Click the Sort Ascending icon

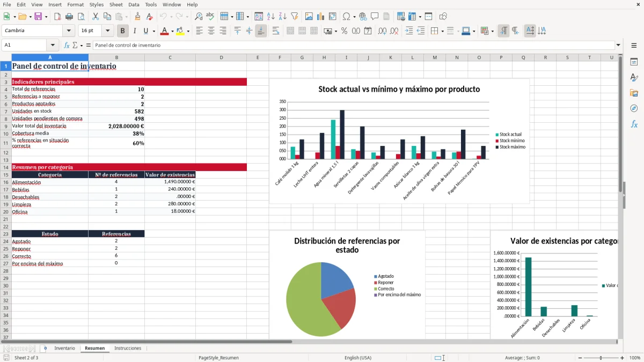point(271,17)
